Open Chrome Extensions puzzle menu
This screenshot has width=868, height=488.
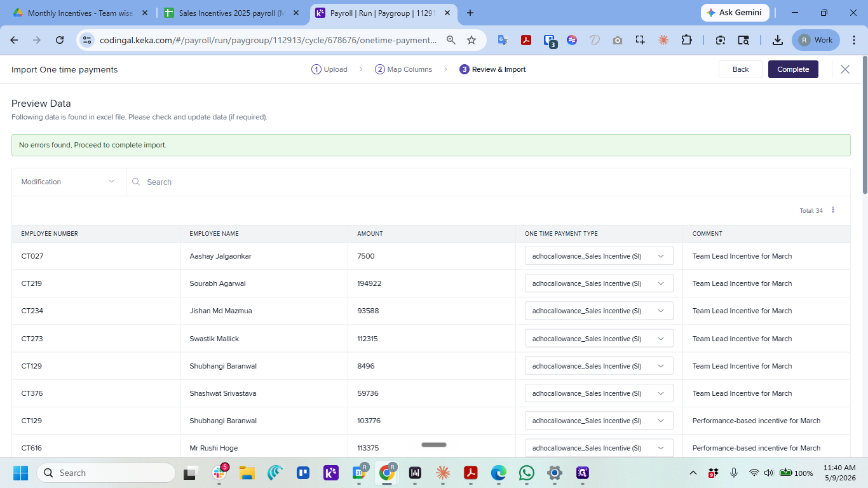[x=686, y=40]
